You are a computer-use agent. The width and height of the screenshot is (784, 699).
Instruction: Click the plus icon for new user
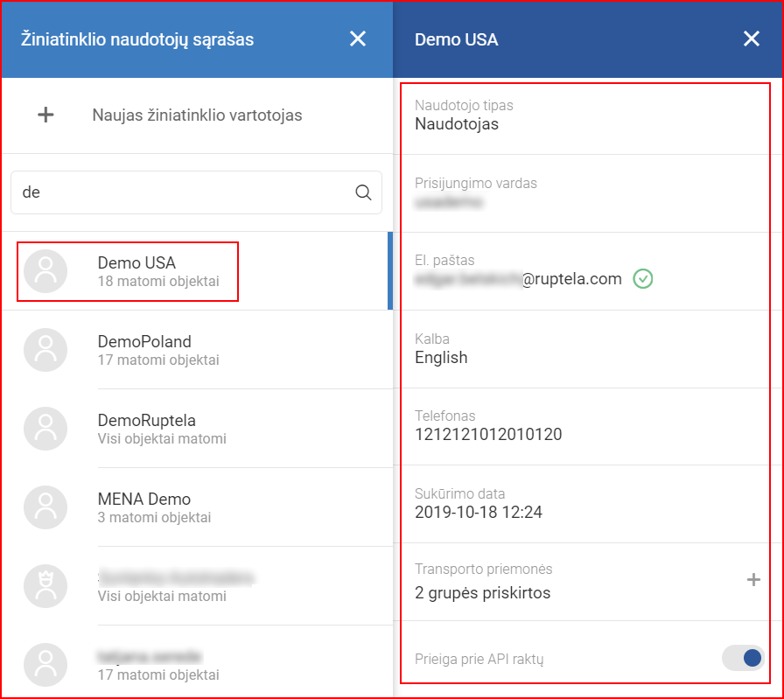pyautogui.click(x=45, y=115)
